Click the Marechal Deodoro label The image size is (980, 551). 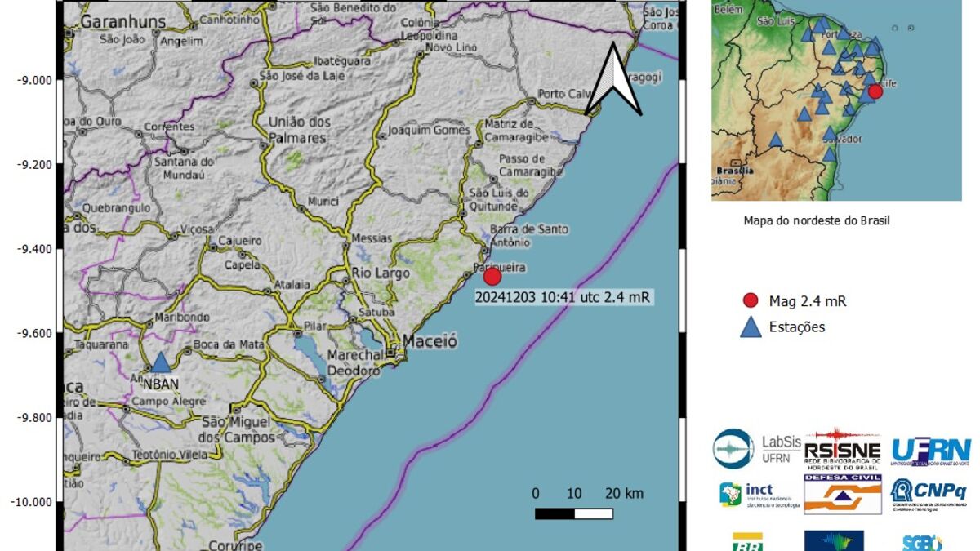click(x=354, y=362)
